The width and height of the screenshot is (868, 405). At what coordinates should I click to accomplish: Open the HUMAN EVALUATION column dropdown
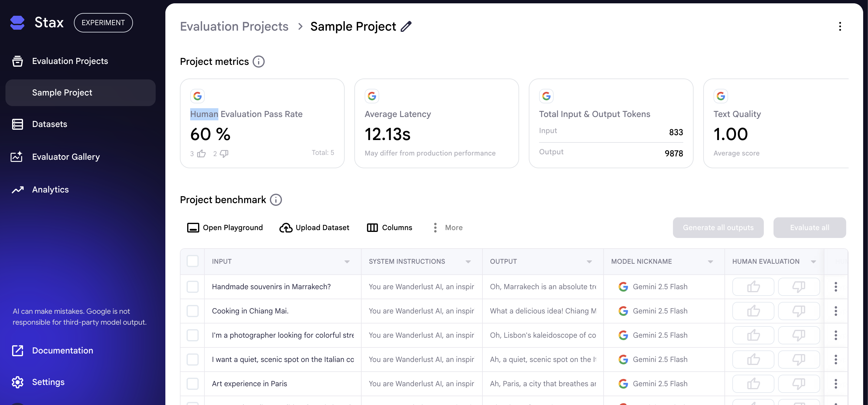pos(813,262)
